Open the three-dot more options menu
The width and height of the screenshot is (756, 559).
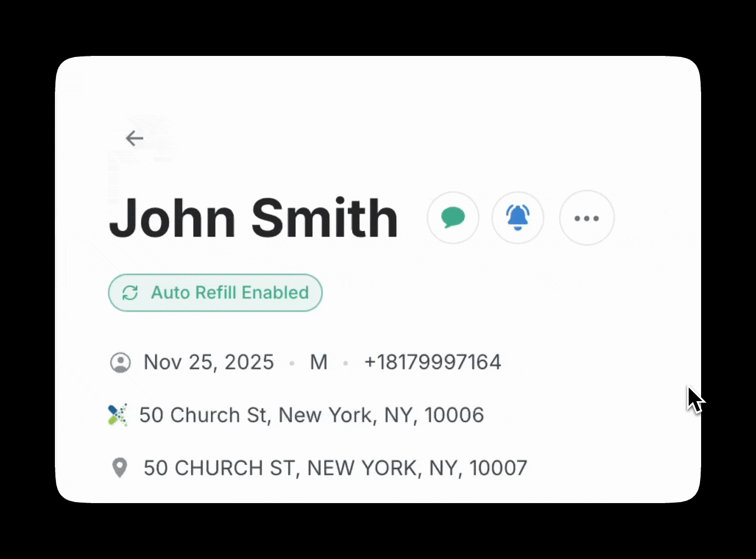[587, 218]
